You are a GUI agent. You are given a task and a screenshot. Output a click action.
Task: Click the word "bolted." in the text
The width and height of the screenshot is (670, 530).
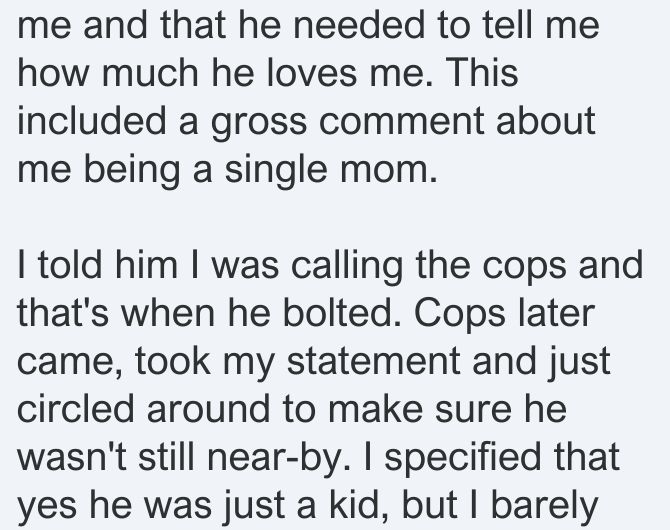coord(342,313)
